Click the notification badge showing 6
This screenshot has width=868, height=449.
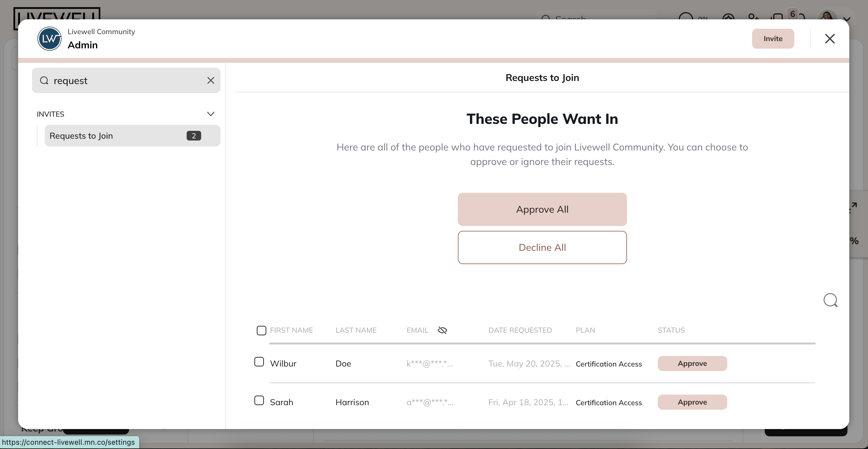[x=792, y=14]
